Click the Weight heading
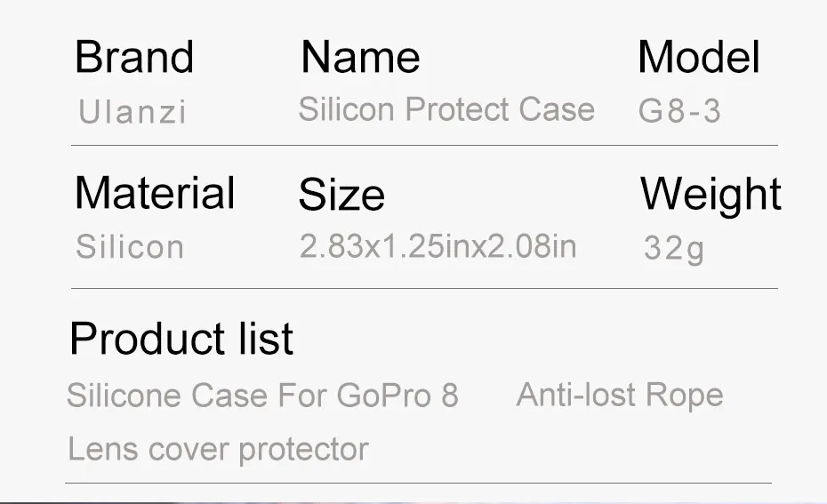827x504 pixels. click(711, 194)
